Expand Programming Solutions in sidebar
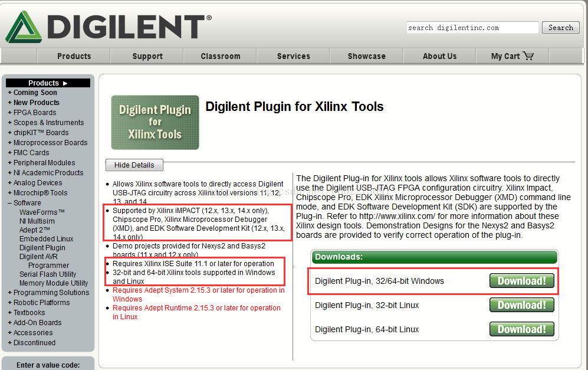 pyautogui.click(x=48, y=292)
